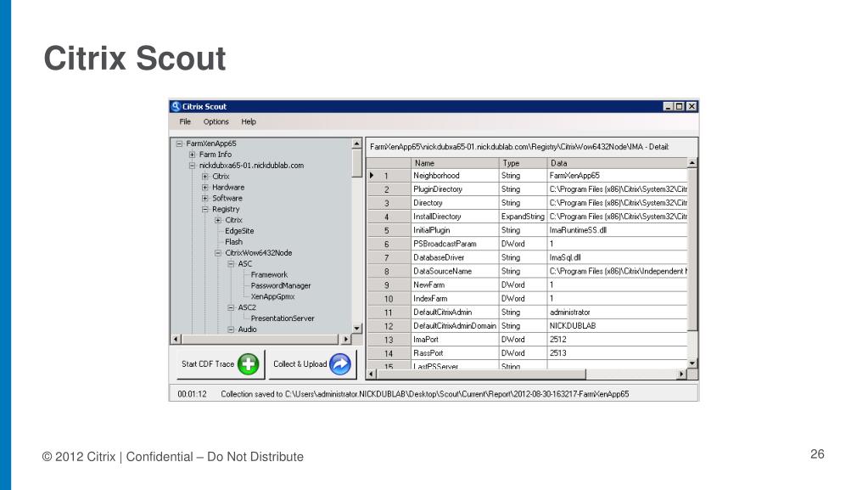The width and height of the screenshot is (868, 490).
Task: Open the Help menu
Action: pos(249,121)
